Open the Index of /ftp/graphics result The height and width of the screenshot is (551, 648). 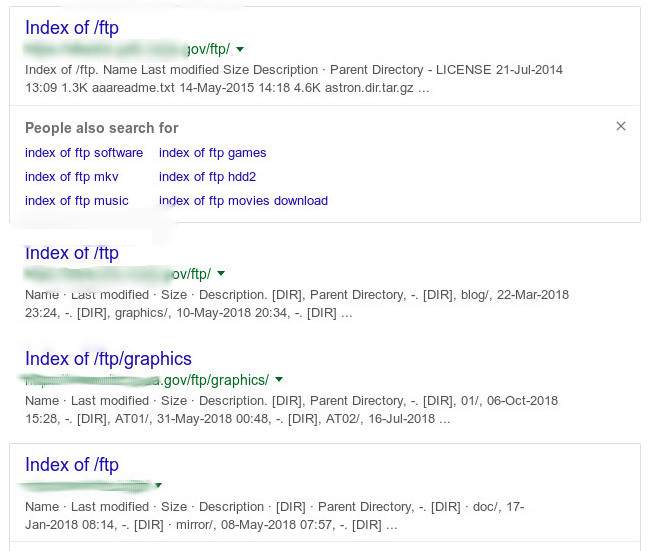click(108, 359)
